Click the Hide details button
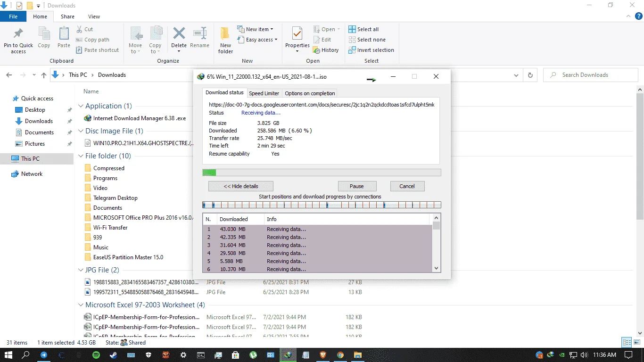The height and width of the screenshot is (362, 644). [x=241, y=186]
